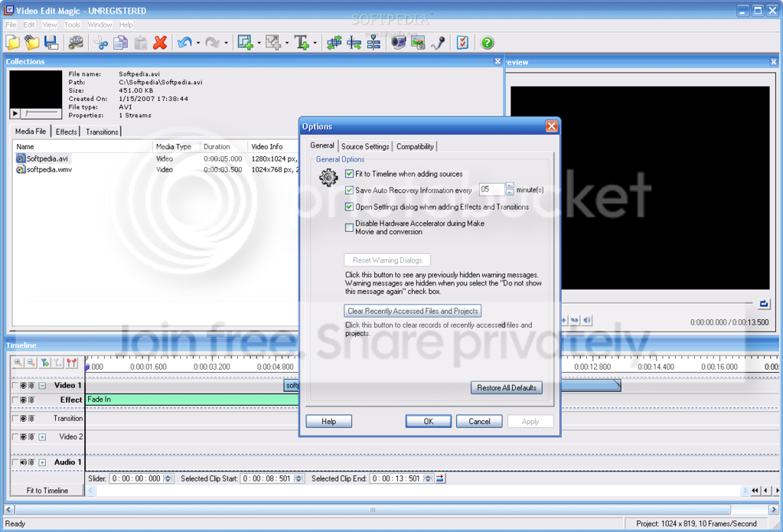Click the Undo arrow icon
The width and height of the screenshot is (783, 532).
point(184,43)
